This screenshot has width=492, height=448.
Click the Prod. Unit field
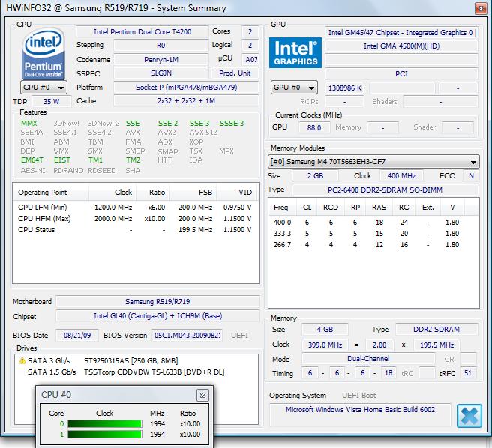[x=235, y=73]
